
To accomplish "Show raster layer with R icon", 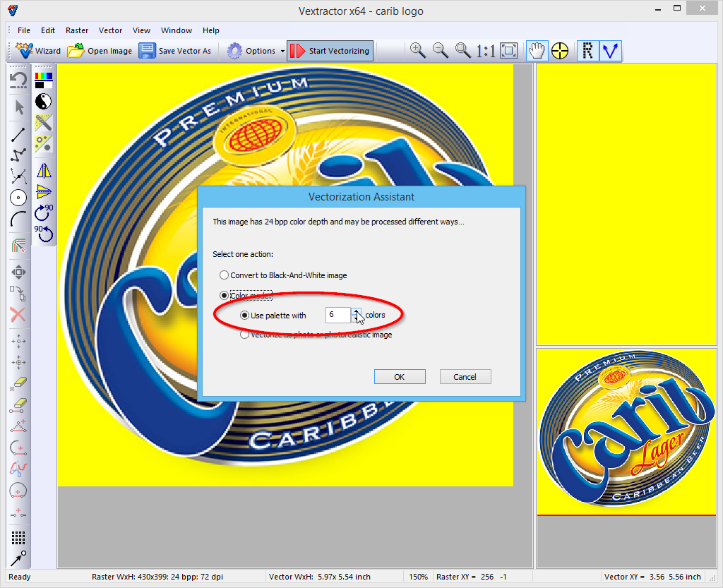I will click(586, 50).
